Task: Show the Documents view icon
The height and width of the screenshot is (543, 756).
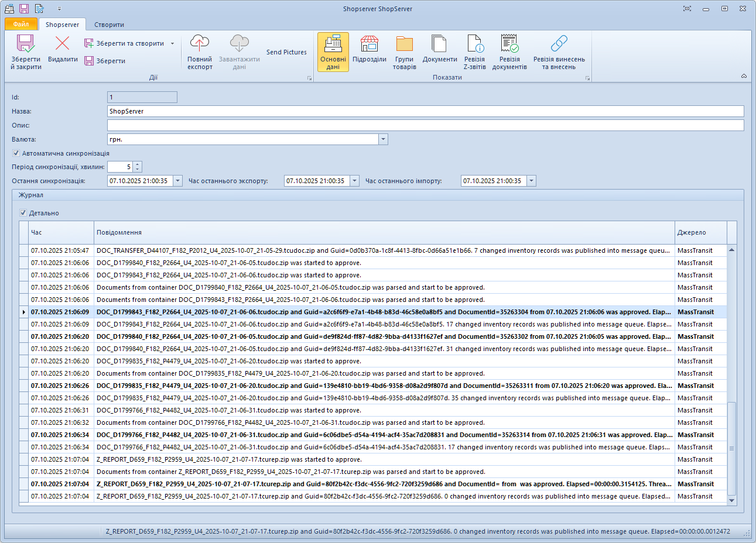Action: (439, 44)
